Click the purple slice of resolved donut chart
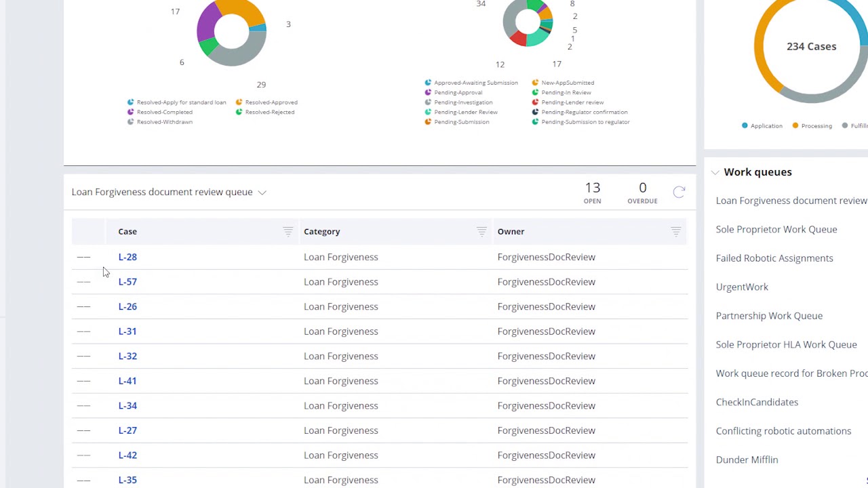This screenshot has width=868, height=488. [207, 24]
